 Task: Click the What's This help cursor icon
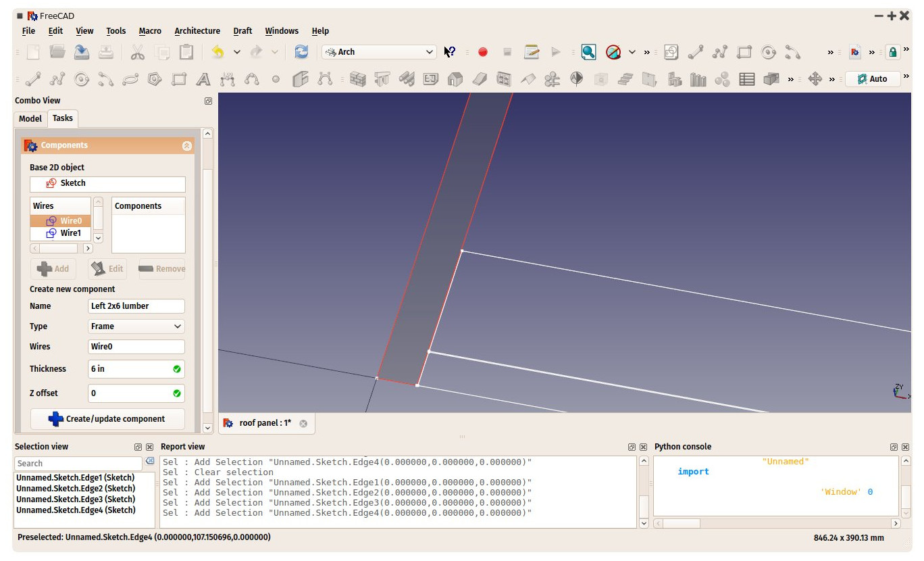[x=450, y=52]
